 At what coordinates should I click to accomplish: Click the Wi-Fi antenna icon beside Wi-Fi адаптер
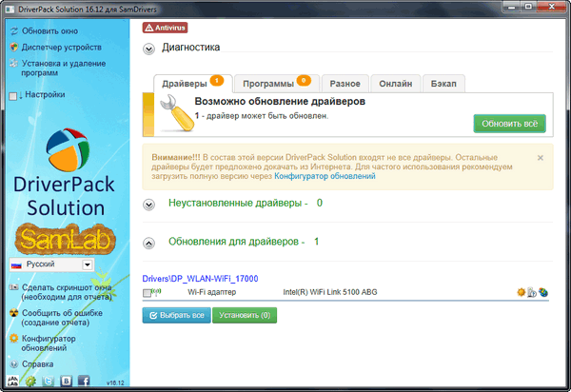coord(157,291)
